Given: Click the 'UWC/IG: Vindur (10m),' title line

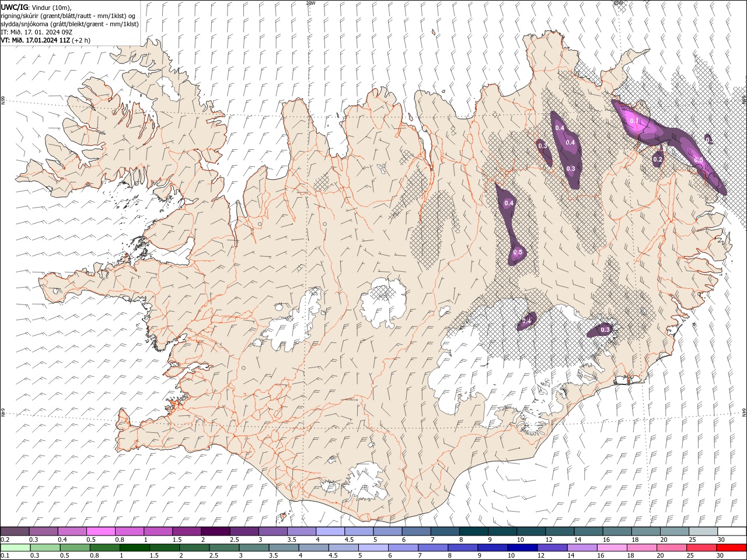Looking at the screenshot, I should (x=36, y=6).
